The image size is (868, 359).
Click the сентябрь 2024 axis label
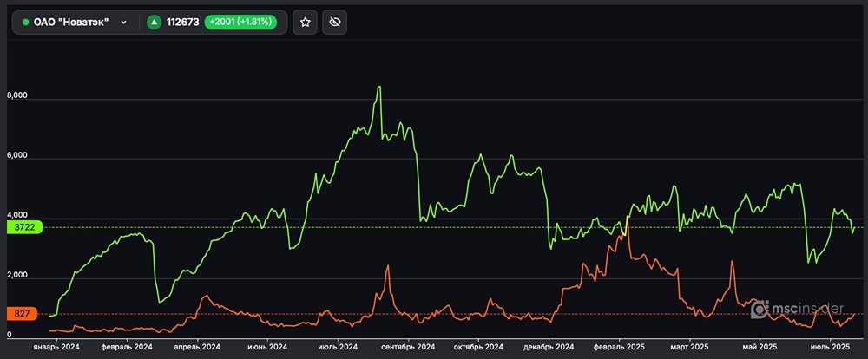click(x=406, y=347)
